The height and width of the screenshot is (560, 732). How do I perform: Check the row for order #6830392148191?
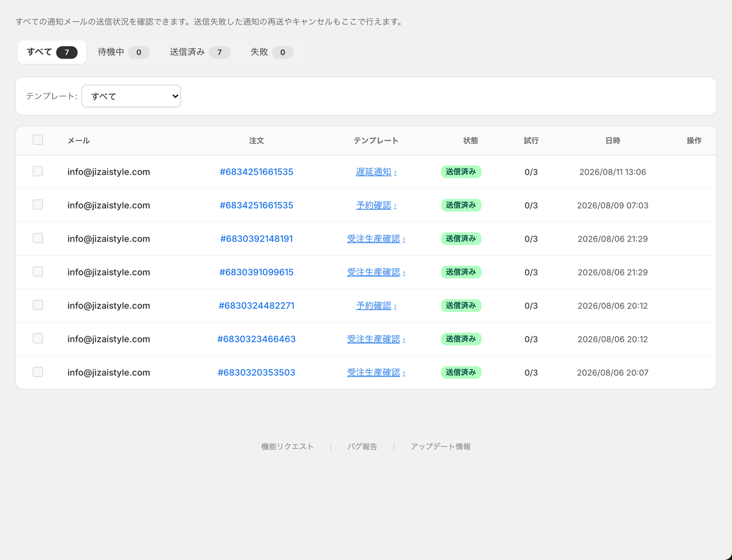pyautogui.click(x=38, y=238)
